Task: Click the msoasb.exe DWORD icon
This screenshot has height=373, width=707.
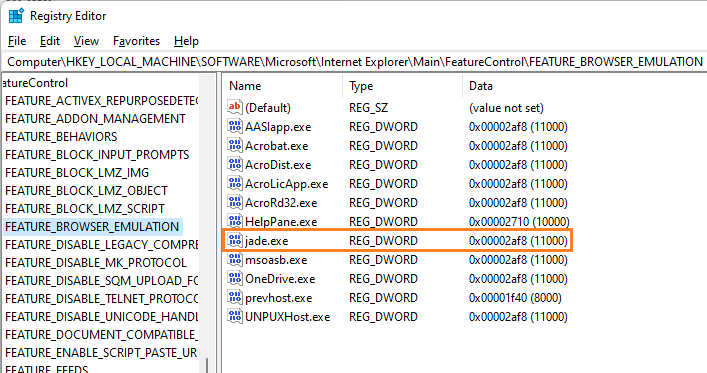Action: click(235, 259)
